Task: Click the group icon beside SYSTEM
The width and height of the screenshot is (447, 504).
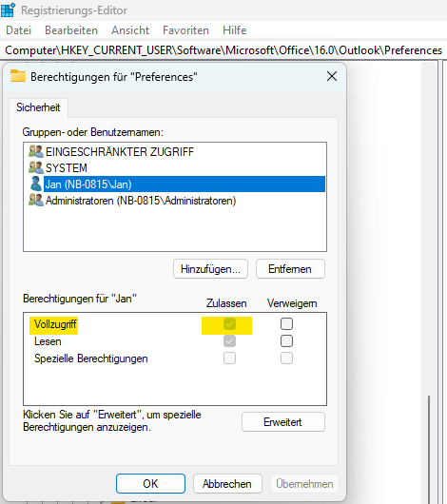Action: 36,167
